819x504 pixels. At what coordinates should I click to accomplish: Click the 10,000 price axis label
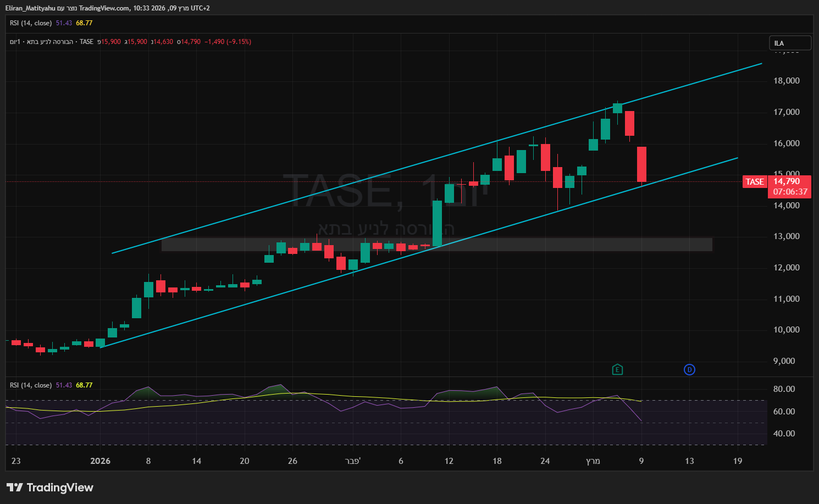click(787, 330)
